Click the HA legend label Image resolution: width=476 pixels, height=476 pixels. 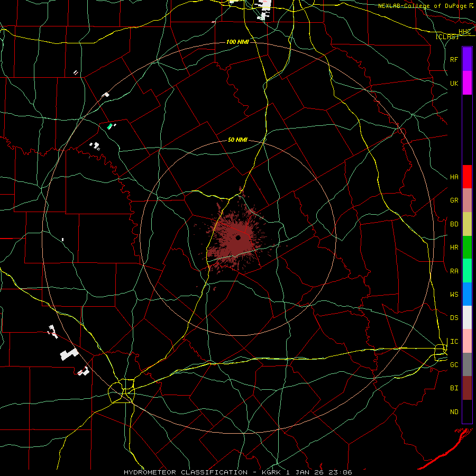point(454,177)
